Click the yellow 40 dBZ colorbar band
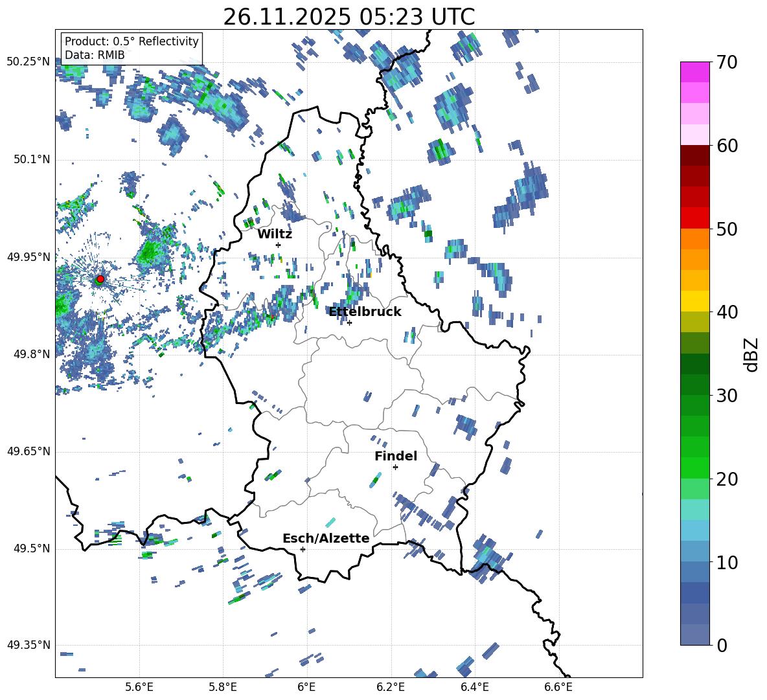The image size is (767, 700). tap(694, 301)
